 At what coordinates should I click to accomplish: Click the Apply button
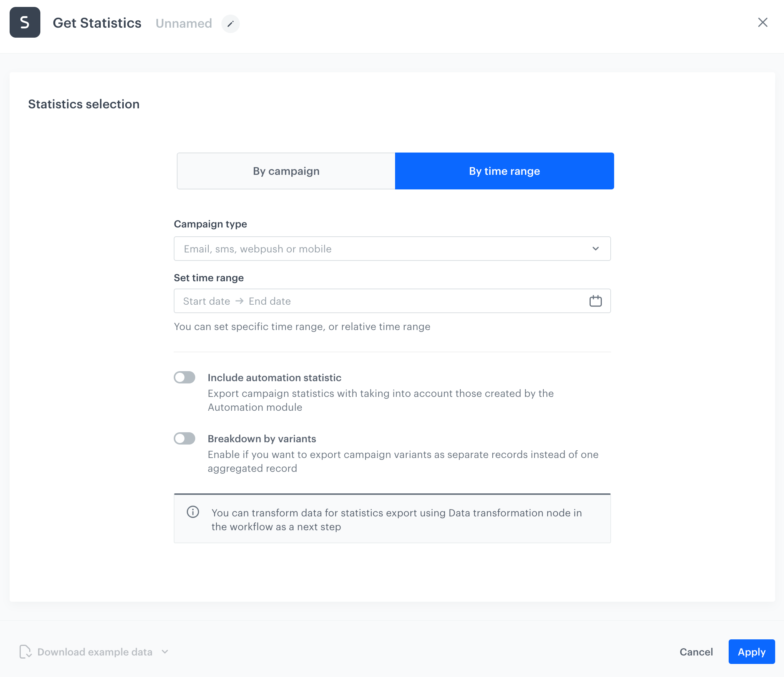tap(751, 652)
